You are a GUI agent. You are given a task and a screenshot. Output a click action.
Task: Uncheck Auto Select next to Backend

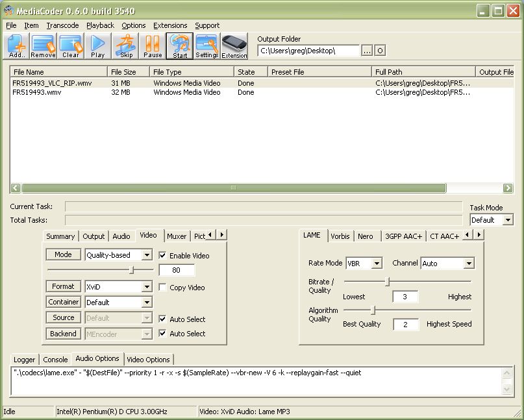[x=163, y=334]
